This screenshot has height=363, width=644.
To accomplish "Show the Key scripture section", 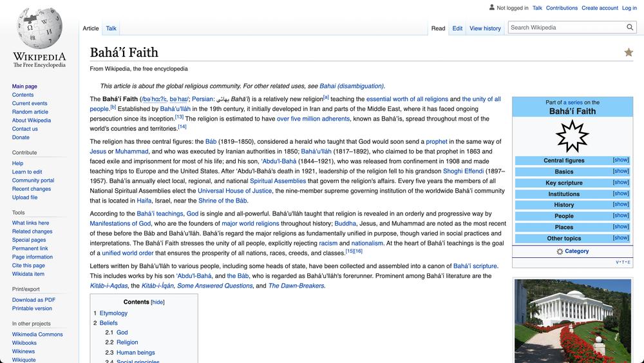I will 621,182.
